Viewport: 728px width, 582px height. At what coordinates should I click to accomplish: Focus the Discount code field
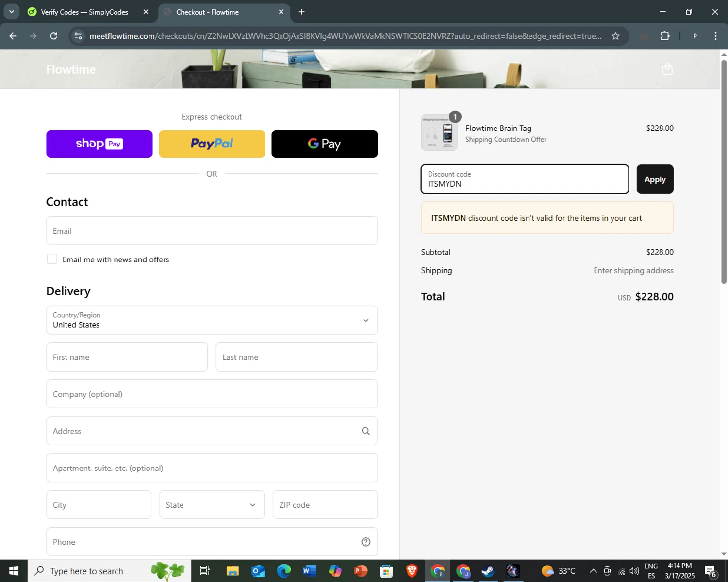point(525,179)
